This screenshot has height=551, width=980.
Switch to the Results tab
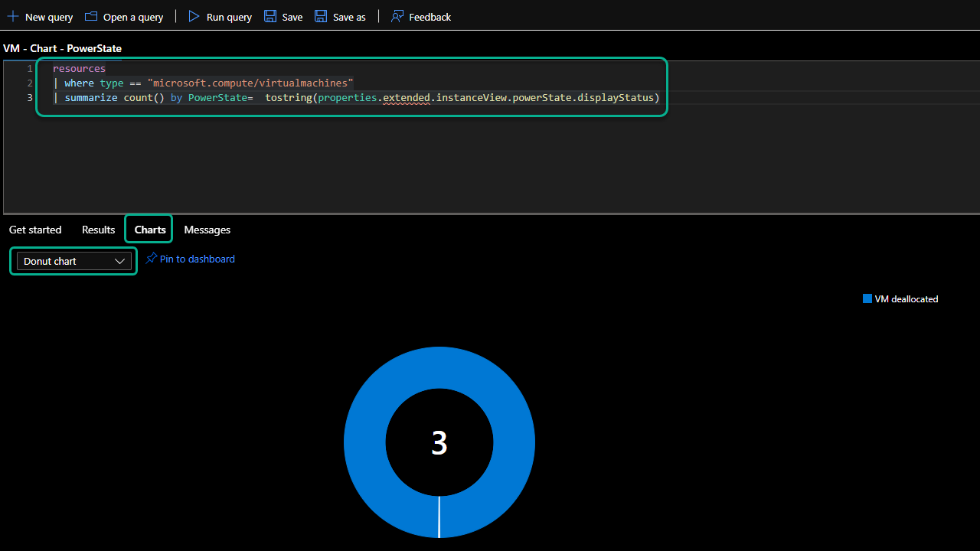click(98, 230)
